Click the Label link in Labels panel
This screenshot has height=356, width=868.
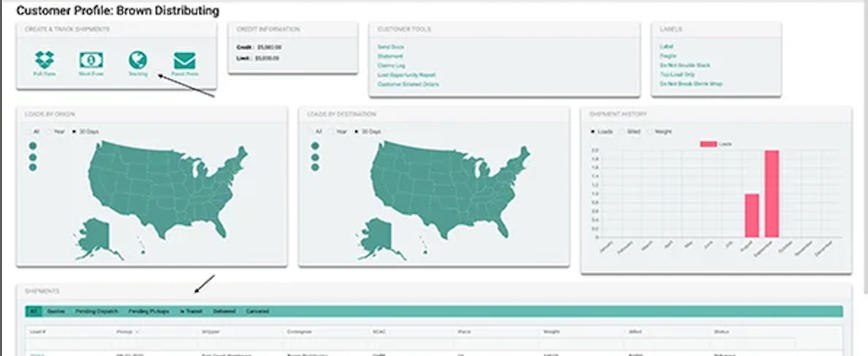(666, 46)
